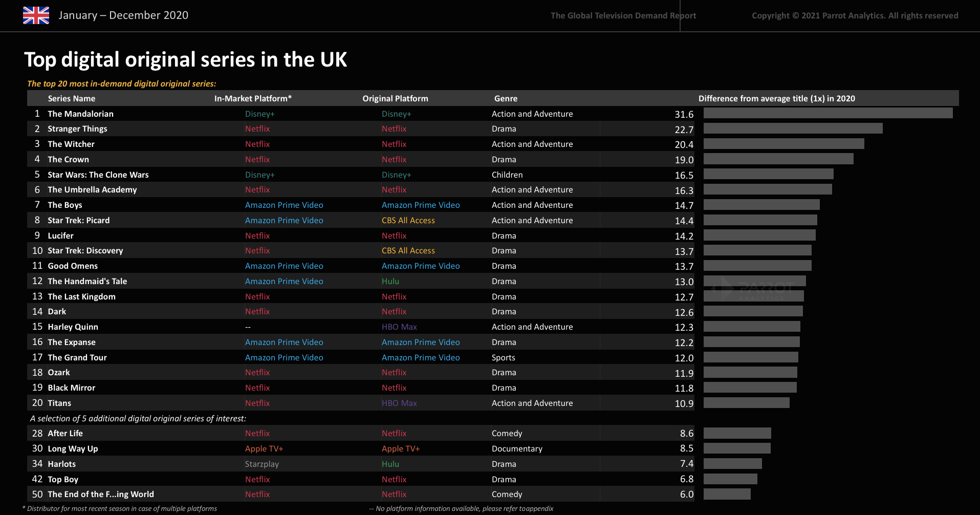Click the 6.0 value in the last row
Image resolution: width=980 pixels, height=515 pixels.
point(687,495)
